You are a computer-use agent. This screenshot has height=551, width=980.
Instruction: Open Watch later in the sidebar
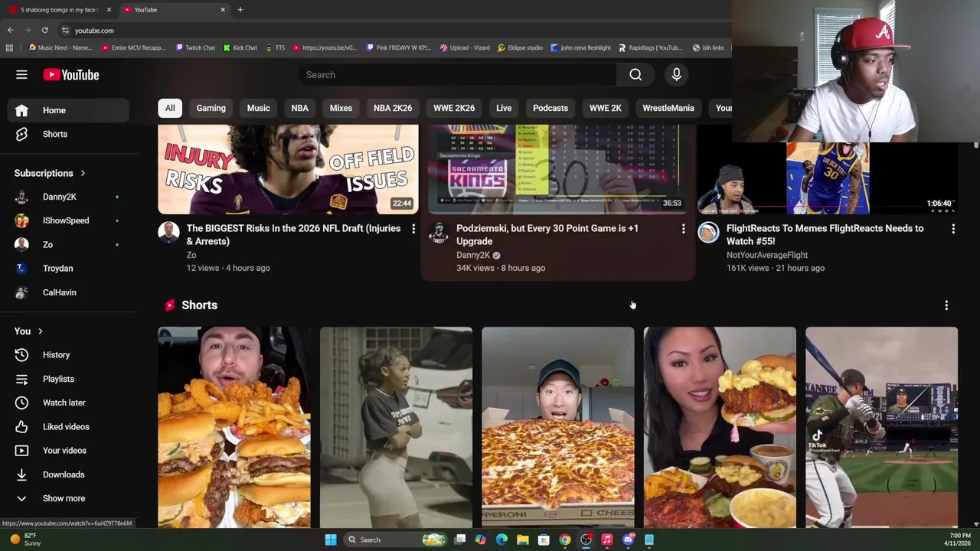[x=69, y=403]
